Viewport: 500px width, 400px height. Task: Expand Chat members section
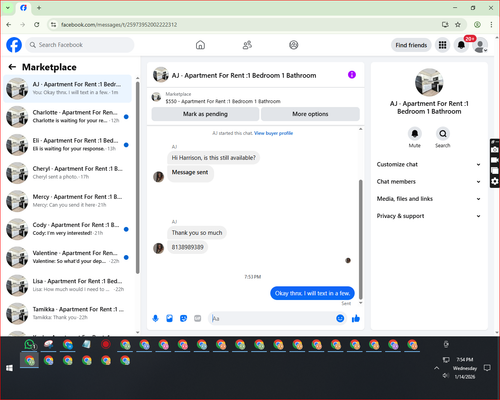pyautogui.click(x=429, y=182)
